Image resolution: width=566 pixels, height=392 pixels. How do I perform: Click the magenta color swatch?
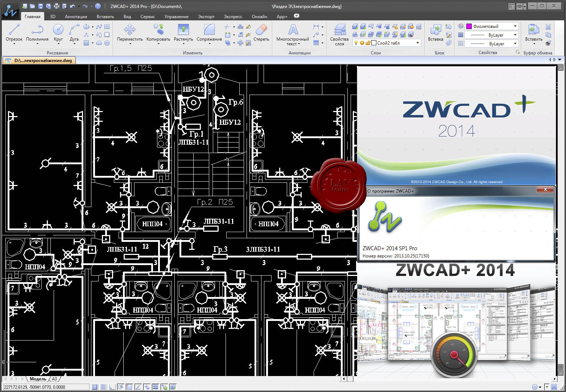pyautogui.click(x=469, y=26)
